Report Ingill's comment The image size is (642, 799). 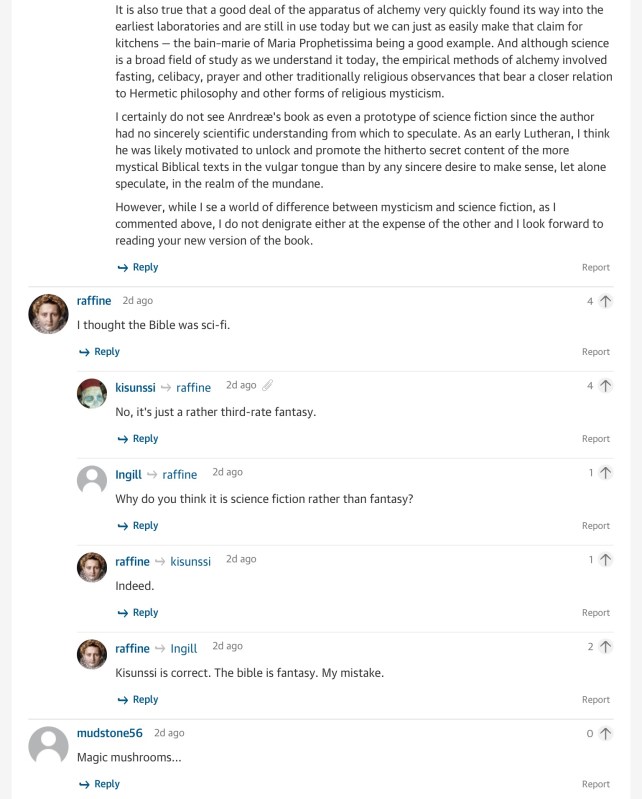pyautogui.click(x=595, y=526)
